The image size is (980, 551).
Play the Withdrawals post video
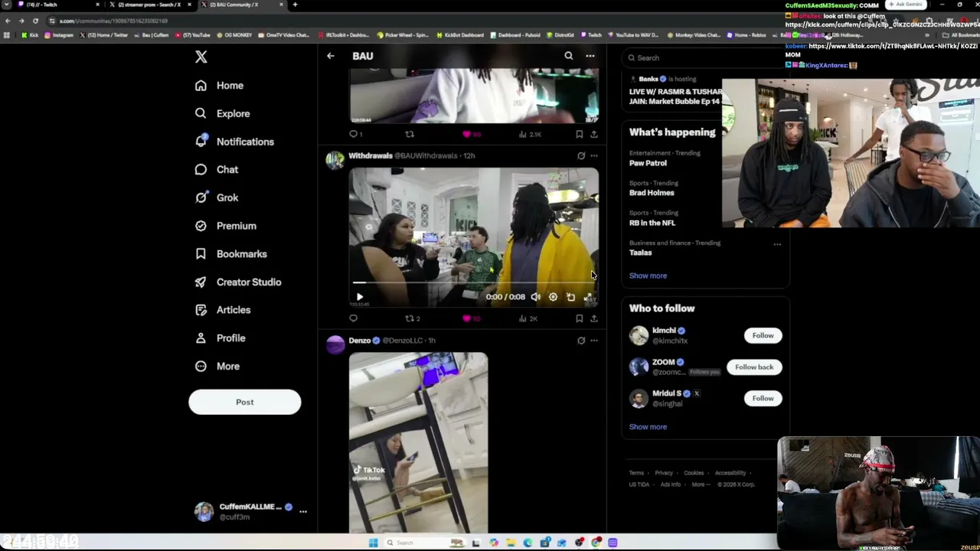point(360,297)
